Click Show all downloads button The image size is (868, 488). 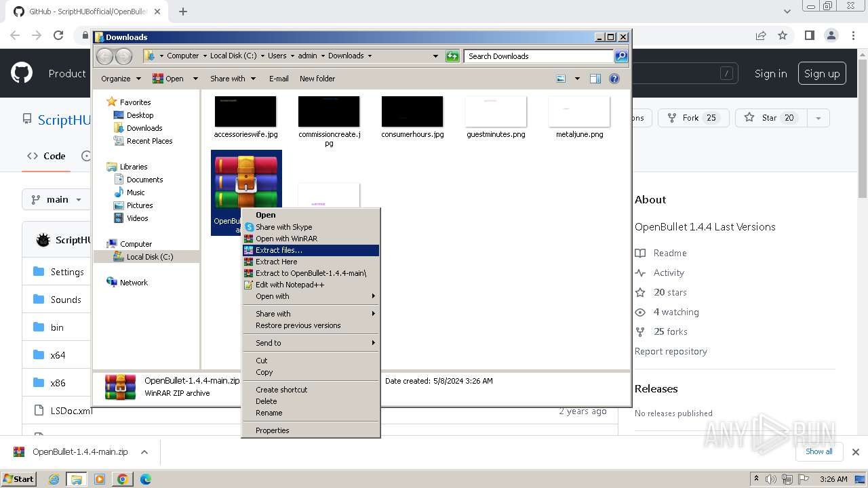point(818,451)
